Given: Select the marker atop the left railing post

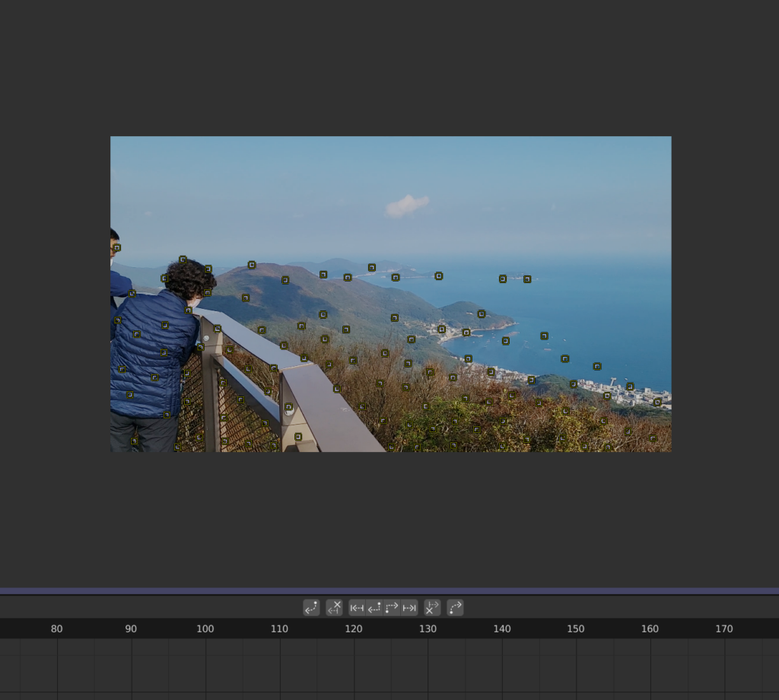Looking at the screenshot, I should pyautogui.click(x=218, y=329).
